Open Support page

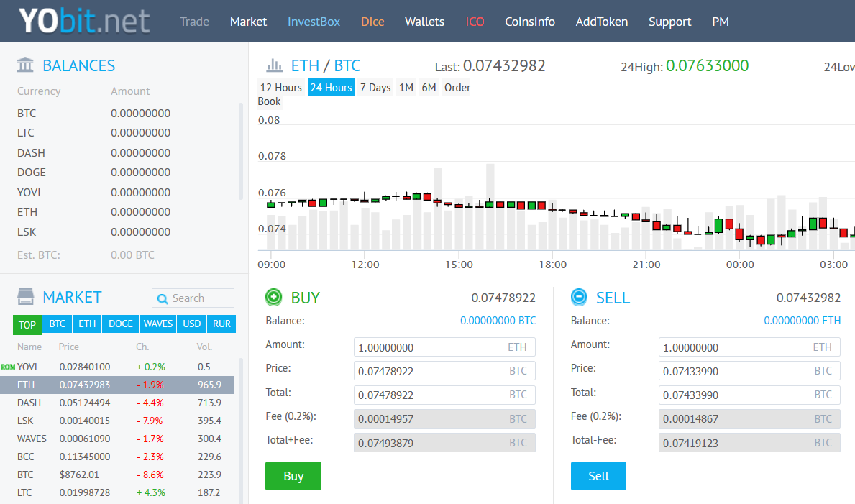click(669, 22)
